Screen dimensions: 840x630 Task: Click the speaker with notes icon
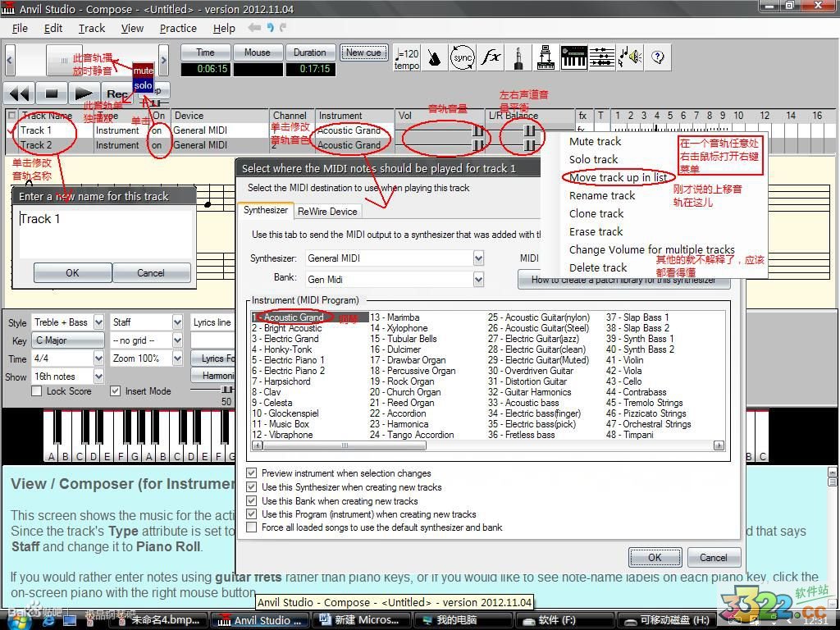pos(629,57)
